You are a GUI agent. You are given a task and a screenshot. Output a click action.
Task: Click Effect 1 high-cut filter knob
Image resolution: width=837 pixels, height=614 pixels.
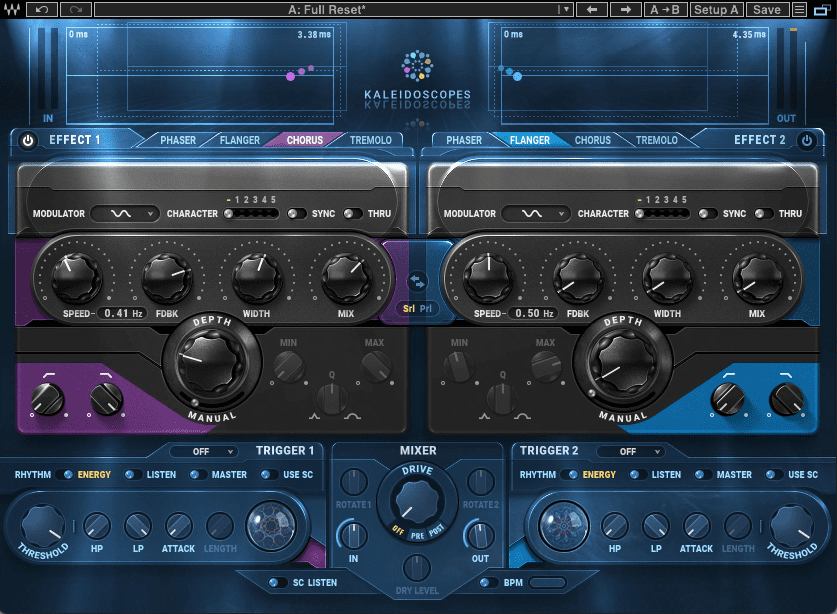pyautogui.click(x=106, y=399)
